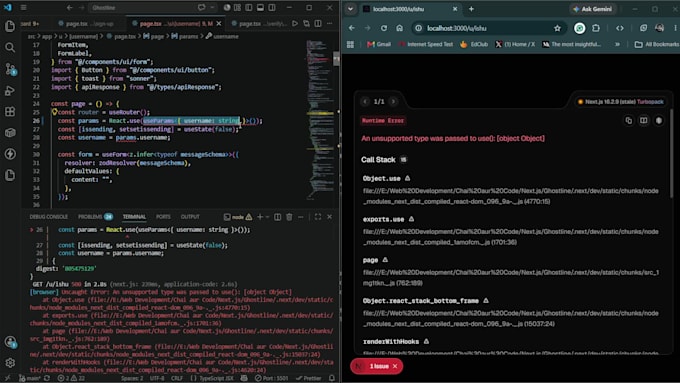680x383 pixels.
Task: Dismiss the 1 Issue badge with X
Action: coord(395,366)
